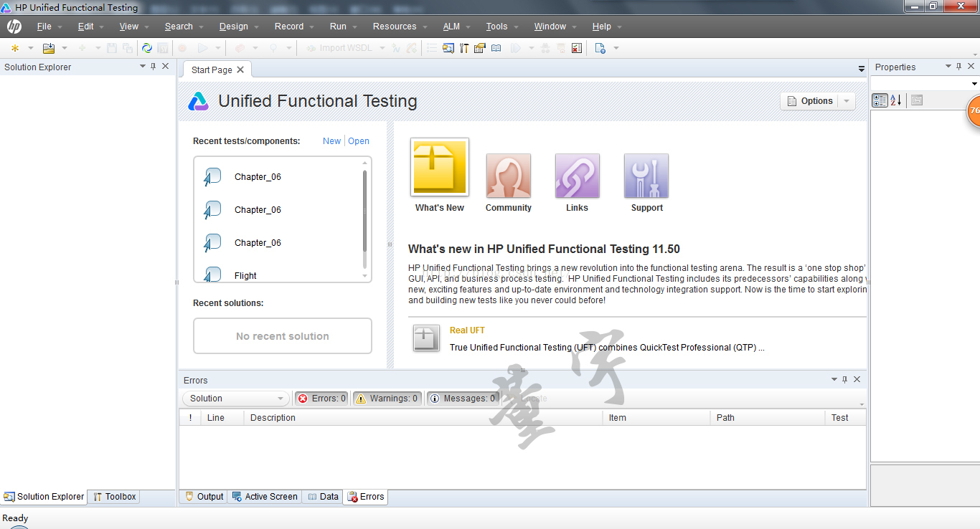This screenshot has height=529, width=980.
Task: Click the blue-green circular arrows toolbar icon
Action: point(147,48)
